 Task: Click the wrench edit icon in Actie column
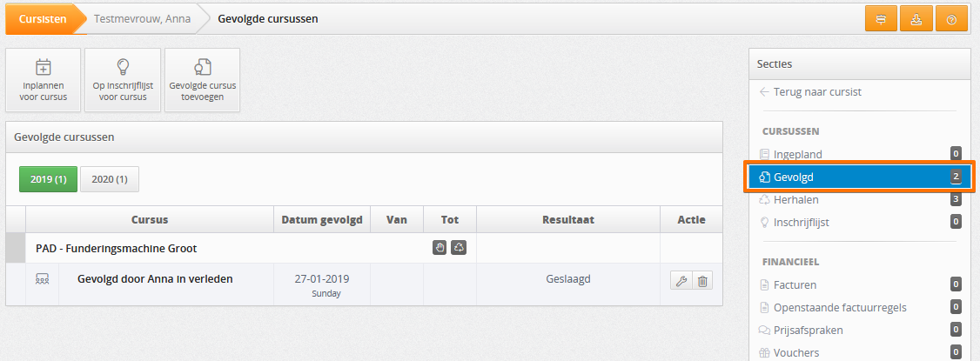pos(681,281)
